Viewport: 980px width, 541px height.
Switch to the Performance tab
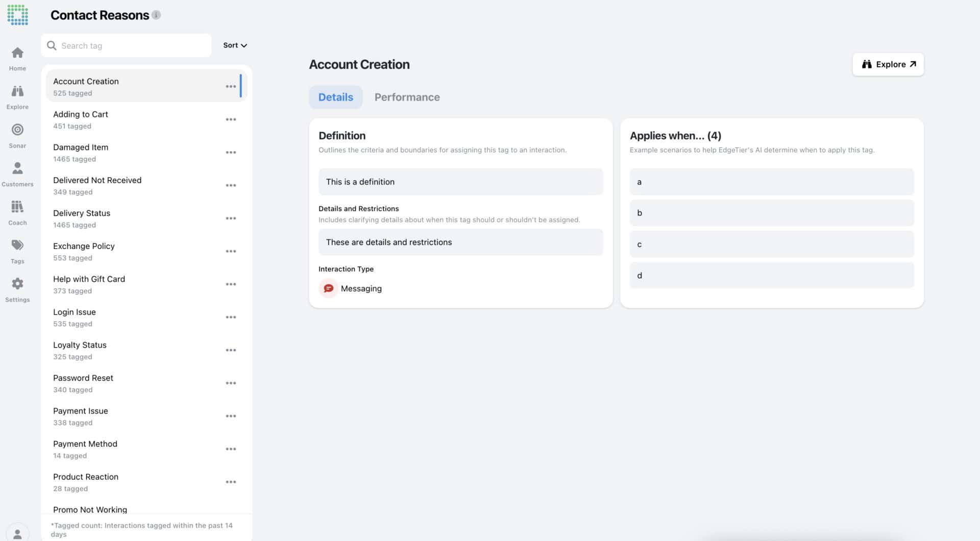[407, 97]
